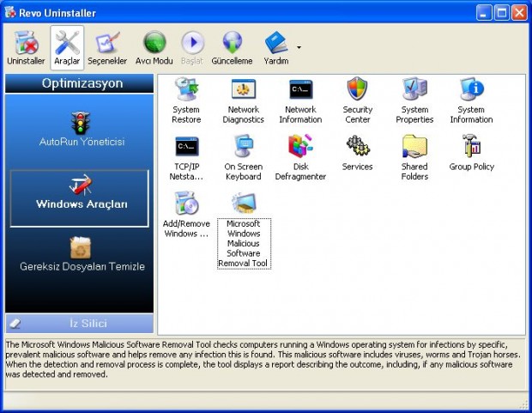Viewport: 532px width, 413px height.
Task: Click the disabled Başlat play button
Action: [x=192, y=48]
